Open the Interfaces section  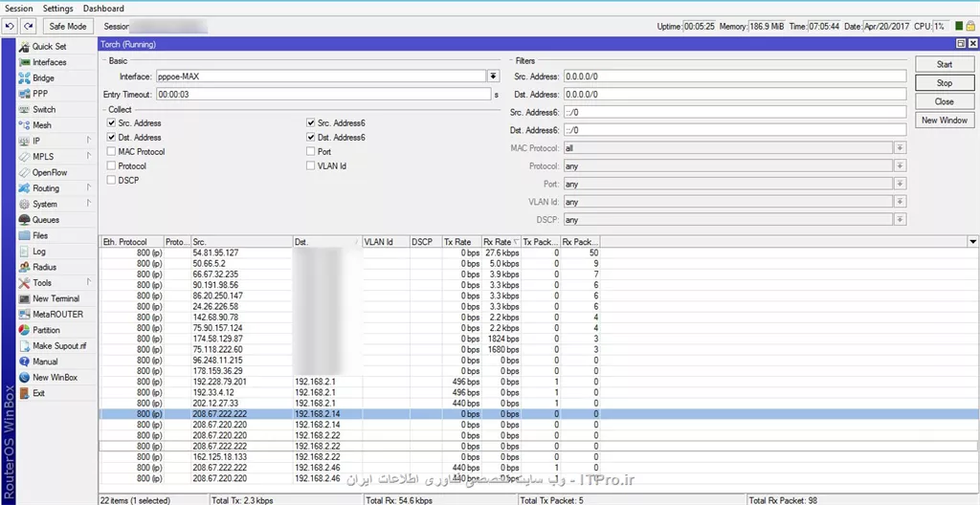click(50, 62)
